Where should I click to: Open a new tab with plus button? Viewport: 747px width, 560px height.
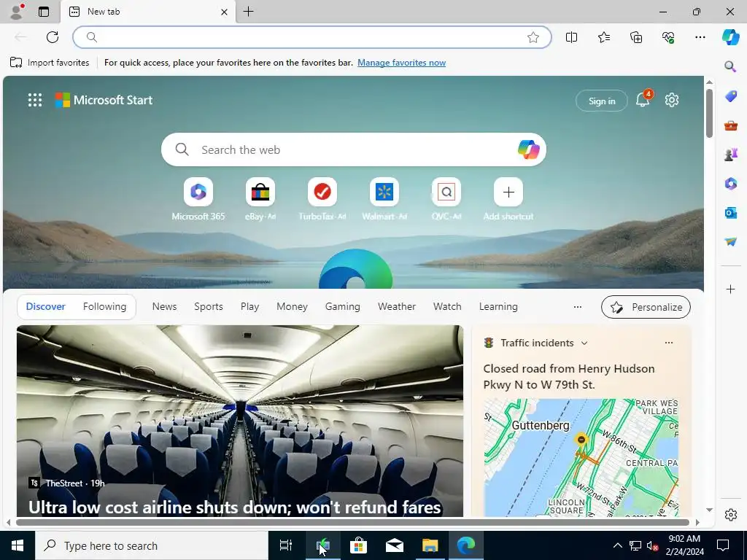(248, 12)
